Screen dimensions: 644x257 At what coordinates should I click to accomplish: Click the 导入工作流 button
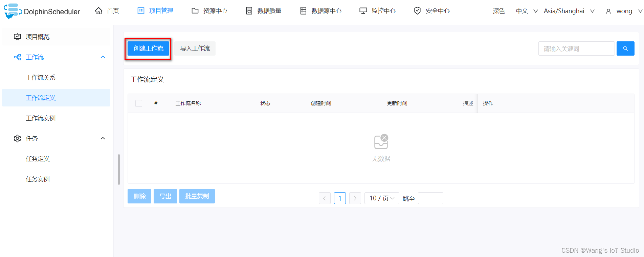195,48
